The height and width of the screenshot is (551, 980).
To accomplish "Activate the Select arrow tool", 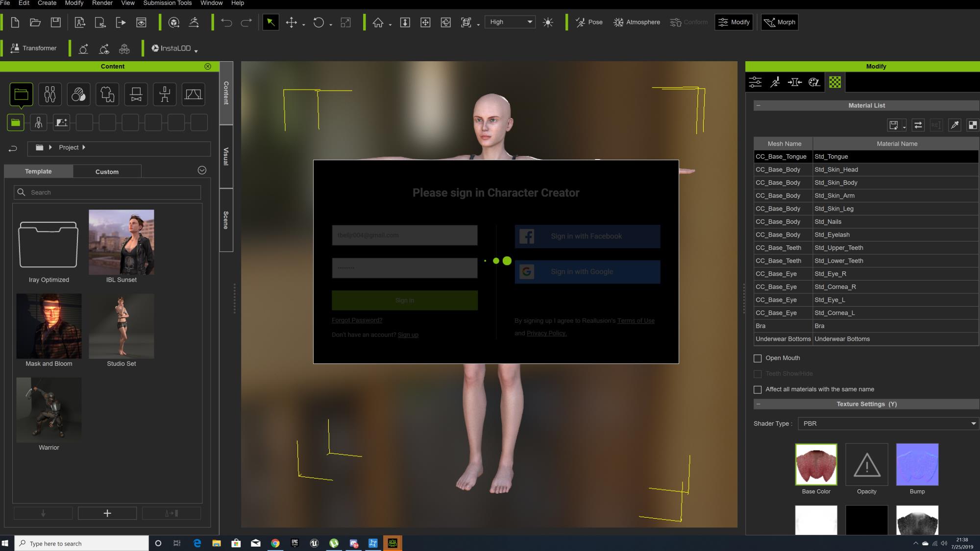I will [x=270, y=22].
